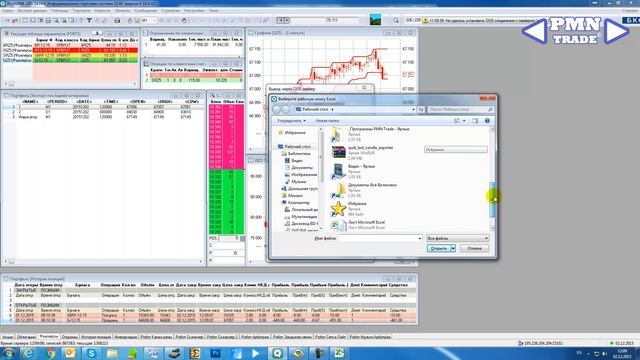640x360 pixels.
Task: Select Документы in the navigation tree
Action: [x=302, y=167]
